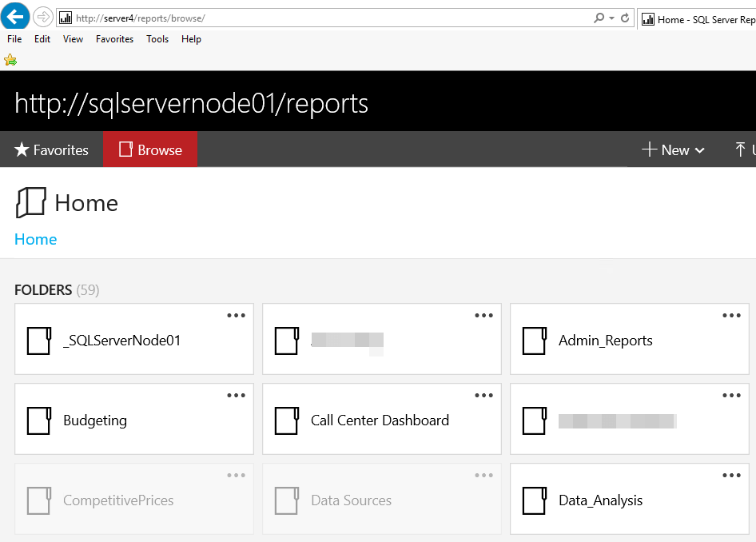This screenshot has height=542, width=756.
Task: Open the Admin_Reports folder name
Action: 606,341
